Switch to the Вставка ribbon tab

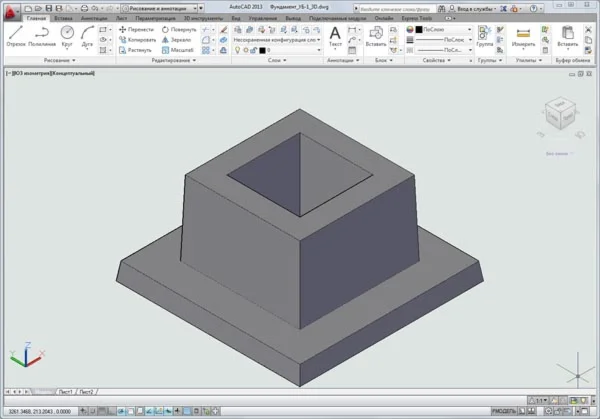point(64,18)
